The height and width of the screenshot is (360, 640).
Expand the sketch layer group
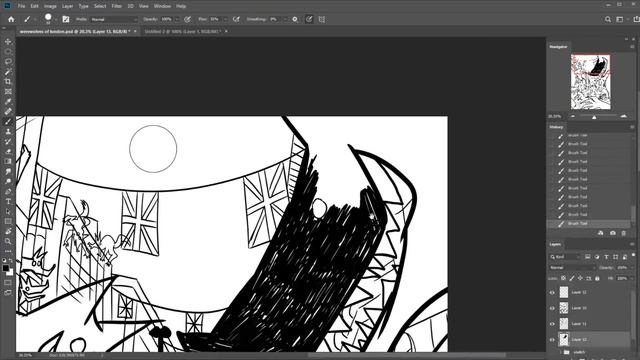(x=560, y=352)
